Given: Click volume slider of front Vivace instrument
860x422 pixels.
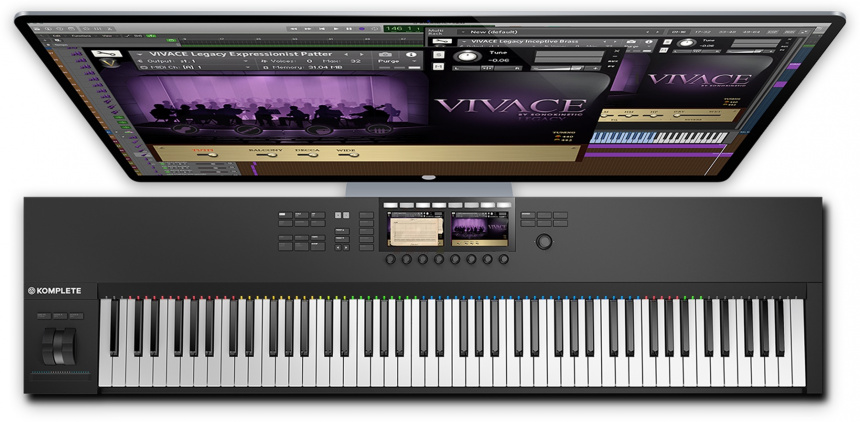Looking at the screenshot, I should 565,68.
